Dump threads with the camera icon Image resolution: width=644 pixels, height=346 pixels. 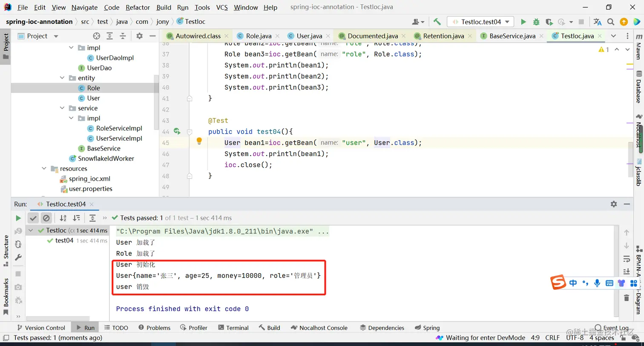click(18, 287)
